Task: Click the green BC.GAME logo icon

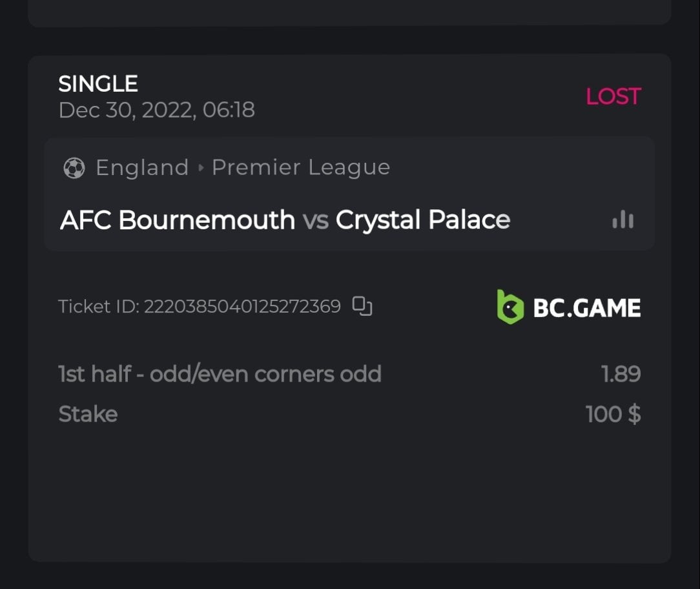Action: click(510, 307)
